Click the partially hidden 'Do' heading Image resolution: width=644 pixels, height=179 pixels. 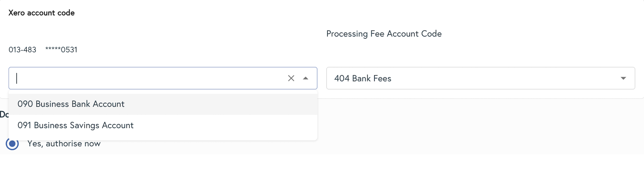(4, 115)
